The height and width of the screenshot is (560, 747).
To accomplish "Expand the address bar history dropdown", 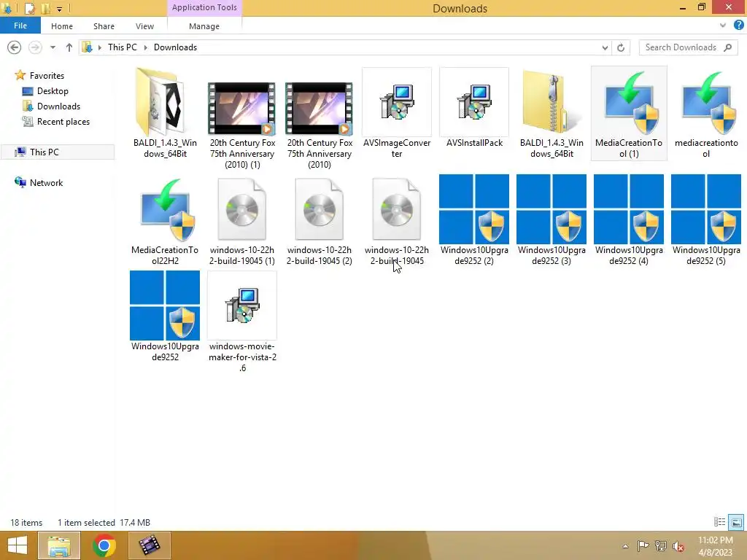I will pyautogui.click(x=605, y=47).
